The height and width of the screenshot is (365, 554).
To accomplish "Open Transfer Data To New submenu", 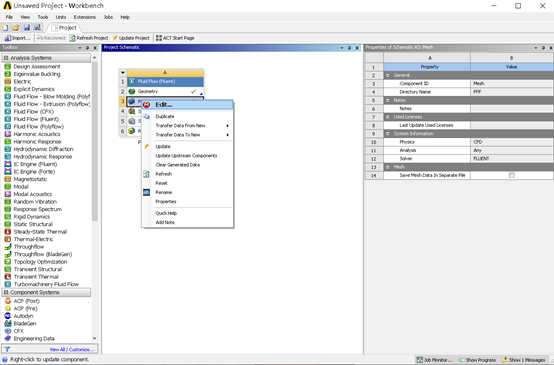I will (x=188, y=135).
